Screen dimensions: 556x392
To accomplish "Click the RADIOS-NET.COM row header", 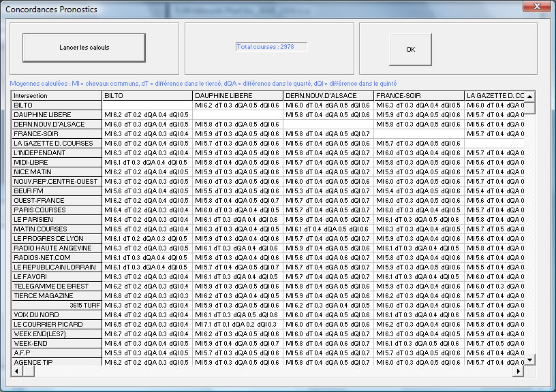I will click(x=57, y=258).
